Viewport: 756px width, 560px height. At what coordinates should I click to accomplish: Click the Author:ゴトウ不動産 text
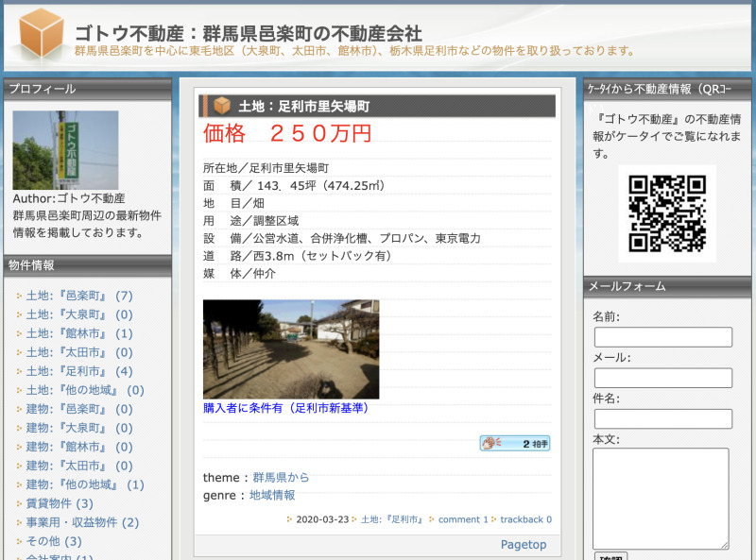point(69,198)
